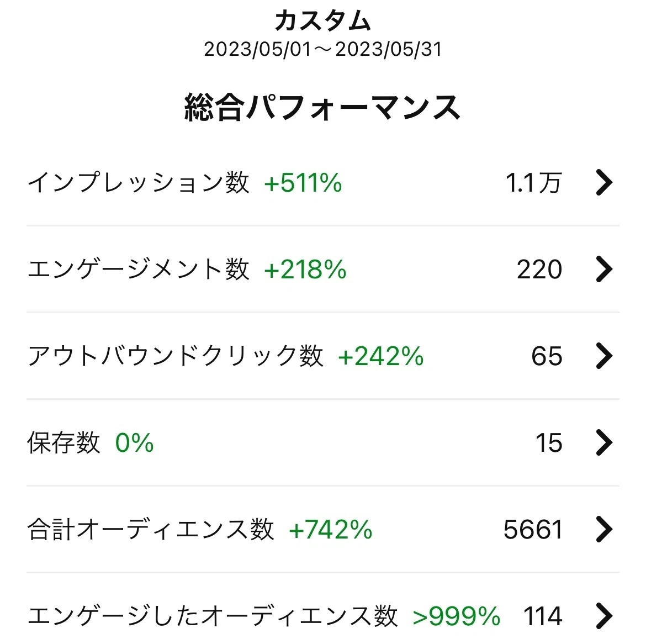Viewport: 646px width, 644px height.
Task: Click the +218% engagement change value
Action: pos(305,270)
